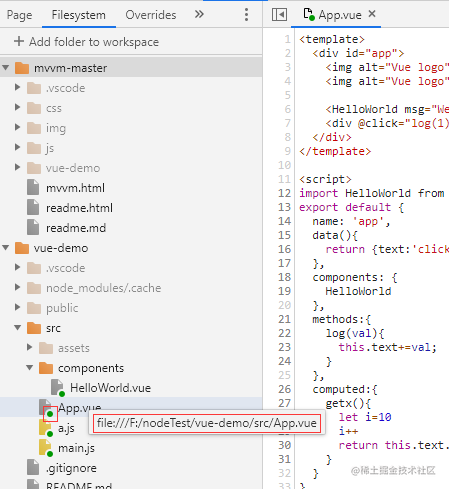Click the '<script>' tag line
The width and height of the screenshot is (449, 489).
click(325, 179)
